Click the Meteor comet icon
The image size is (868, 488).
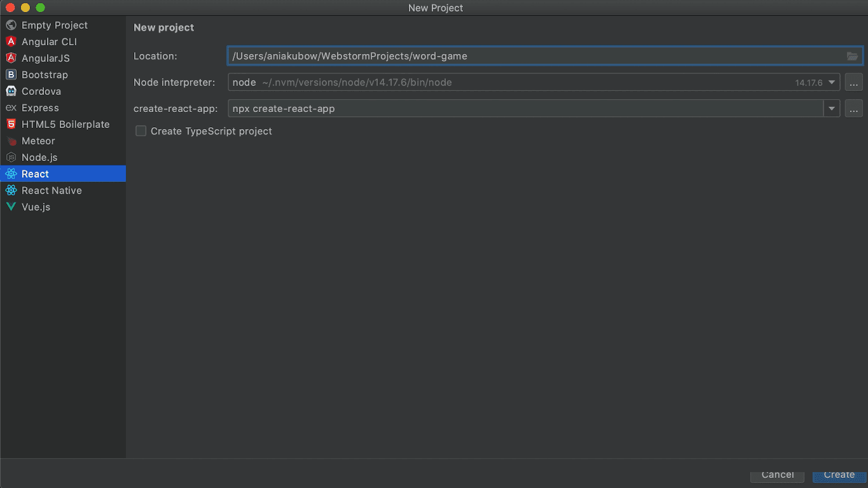click(x=11, y=141)
